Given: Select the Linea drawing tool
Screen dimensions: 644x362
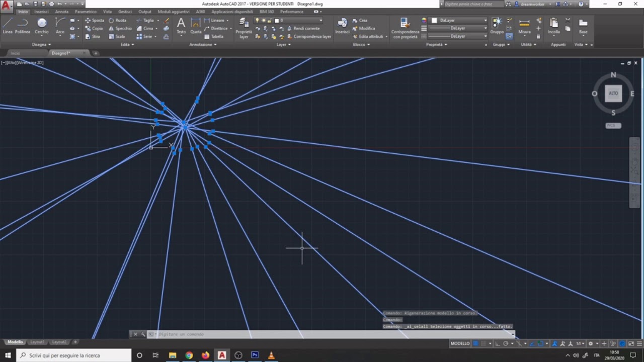Looking at the screenshot, I should pos(8,26).
